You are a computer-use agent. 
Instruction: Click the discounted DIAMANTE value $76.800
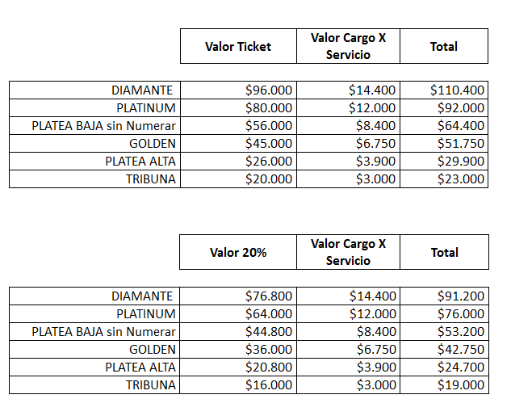click(x=269, y=296)
